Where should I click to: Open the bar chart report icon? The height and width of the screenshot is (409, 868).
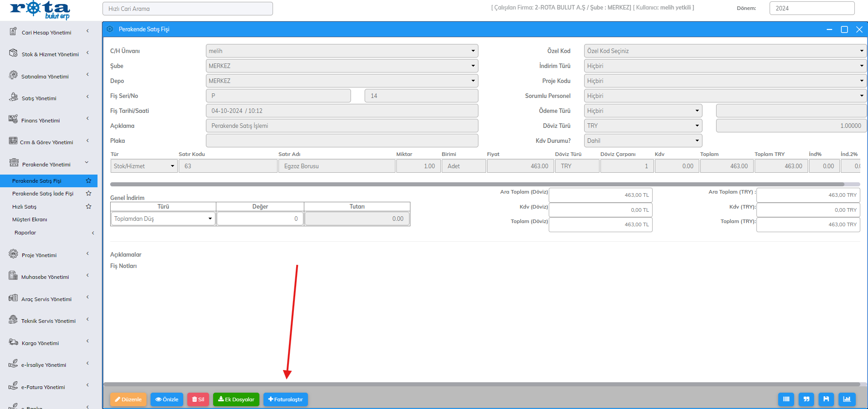coord(846,399)
